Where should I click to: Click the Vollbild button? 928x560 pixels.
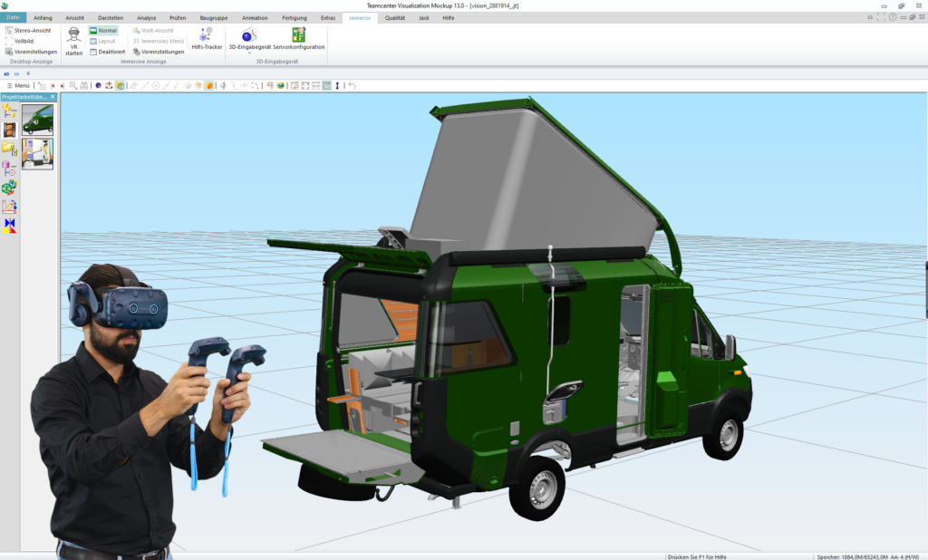tap(20, 41)
